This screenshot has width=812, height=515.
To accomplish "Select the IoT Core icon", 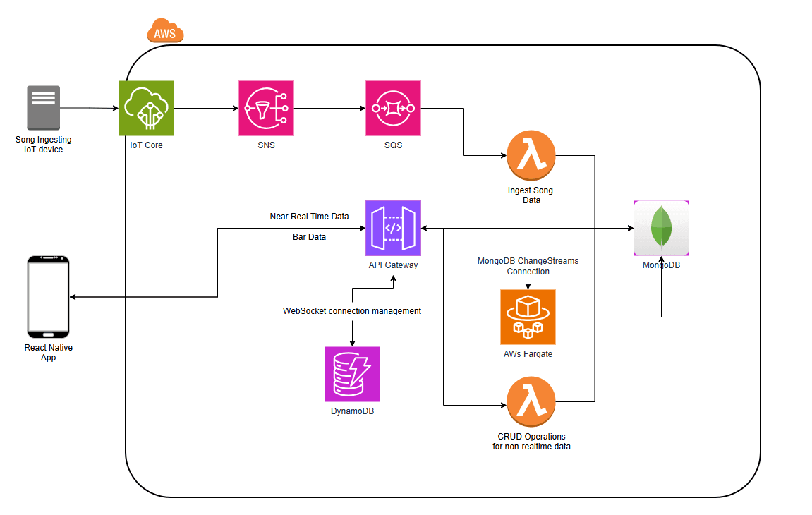I will pos(146,108).
